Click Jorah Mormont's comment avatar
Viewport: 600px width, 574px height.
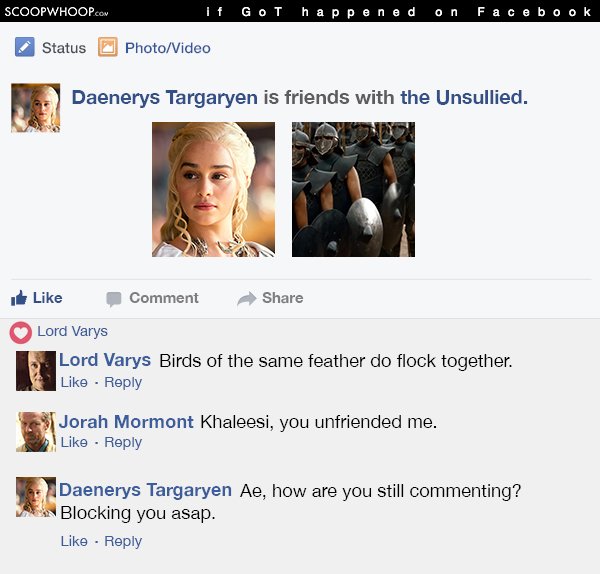coord(36,432)
